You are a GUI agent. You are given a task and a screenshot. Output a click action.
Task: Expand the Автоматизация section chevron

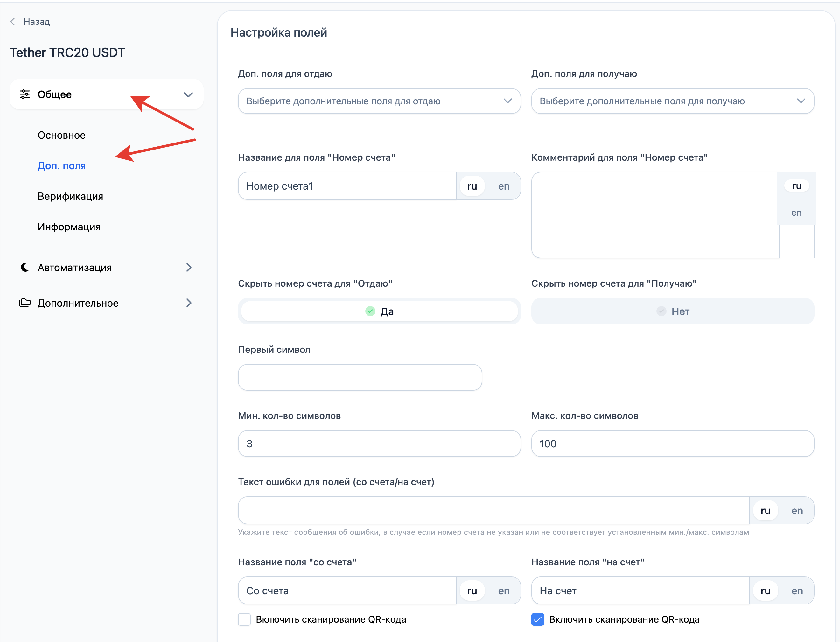189,267
